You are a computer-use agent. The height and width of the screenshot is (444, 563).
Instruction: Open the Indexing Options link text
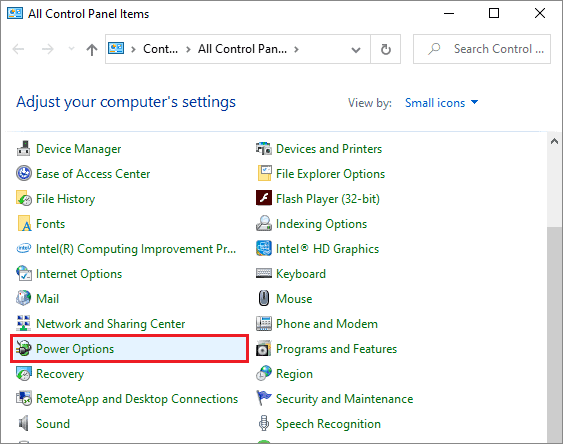321,224
